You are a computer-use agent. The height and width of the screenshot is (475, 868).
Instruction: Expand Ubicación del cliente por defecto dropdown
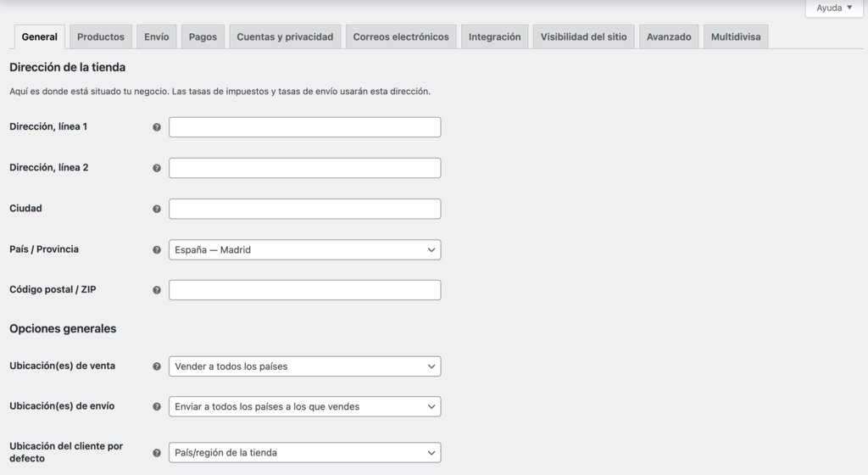304,453
